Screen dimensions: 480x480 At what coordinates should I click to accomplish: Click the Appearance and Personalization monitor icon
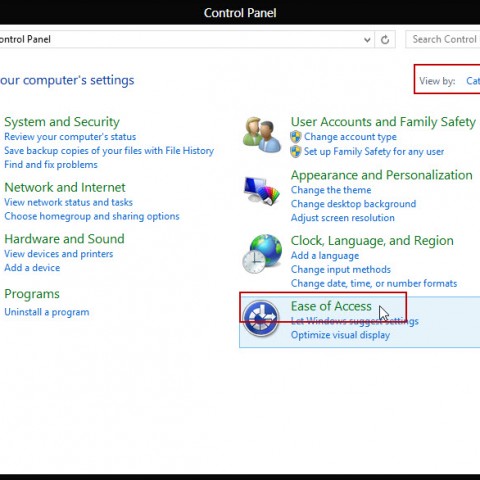[x=262, y=190]
